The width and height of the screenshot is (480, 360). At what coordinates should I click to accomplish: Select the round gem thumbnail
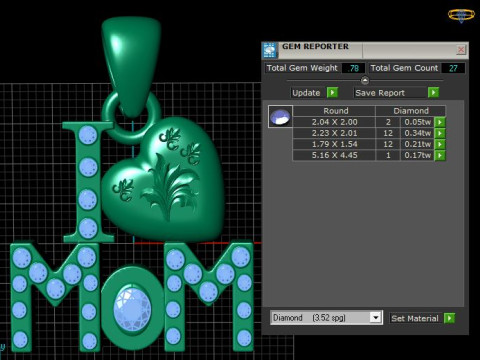tap(280, 117)
